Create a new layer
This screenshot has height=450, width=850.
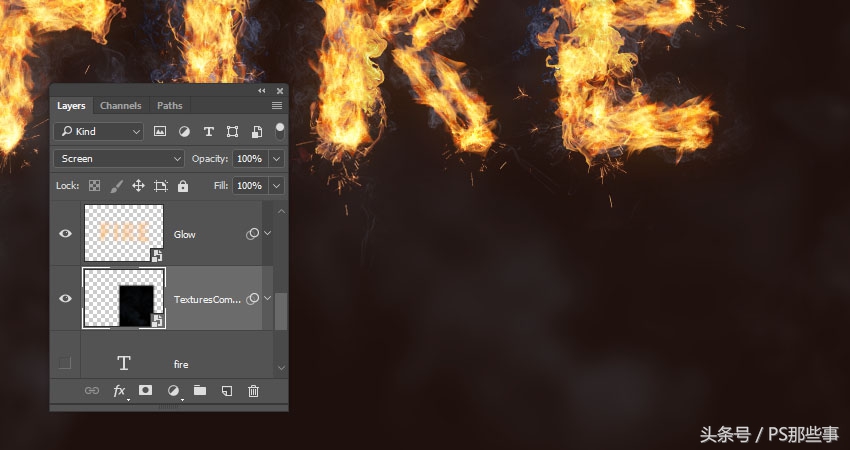click(227, 390)
